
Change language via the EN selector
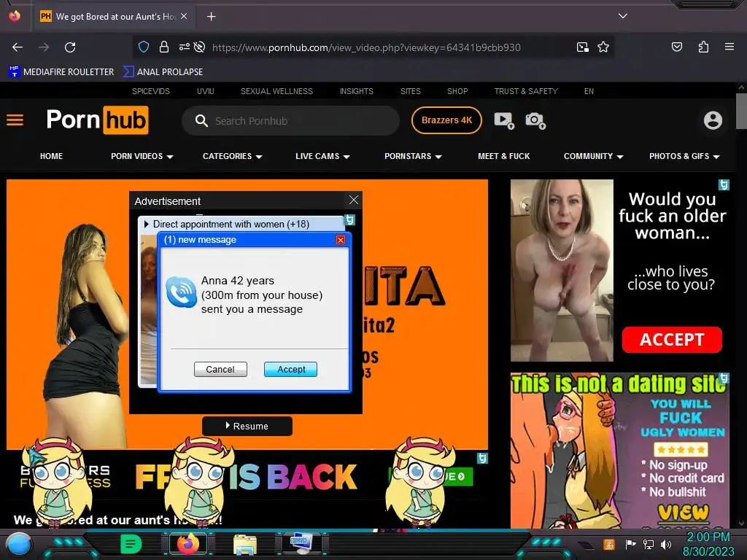589,91
